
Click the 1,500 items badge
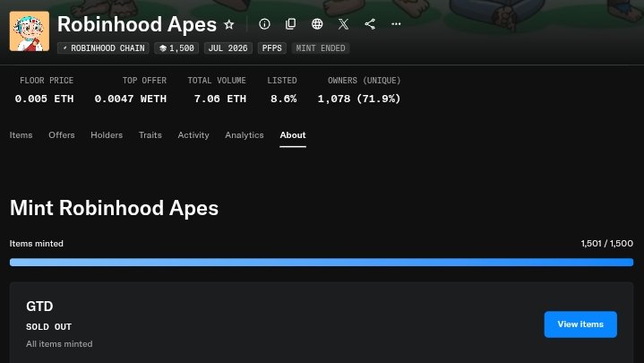[x=176, y=48]
